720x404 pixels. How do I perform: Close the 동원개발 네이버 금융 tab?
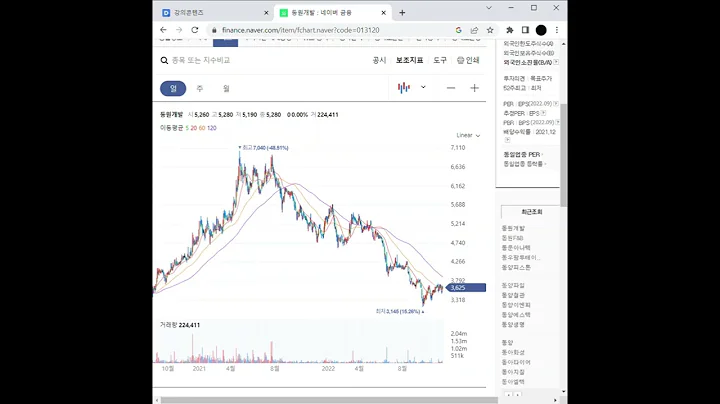point(383,13)
